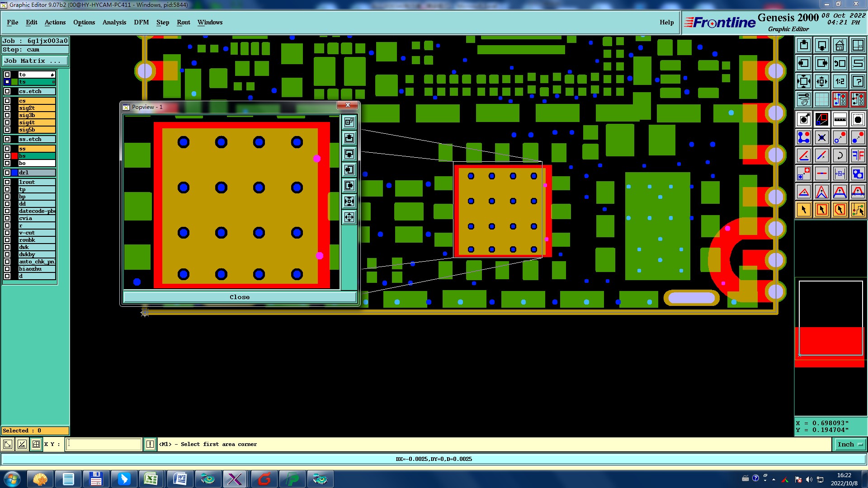Toggle the 'cvia' layer checkbox

(x=7, y=218)
